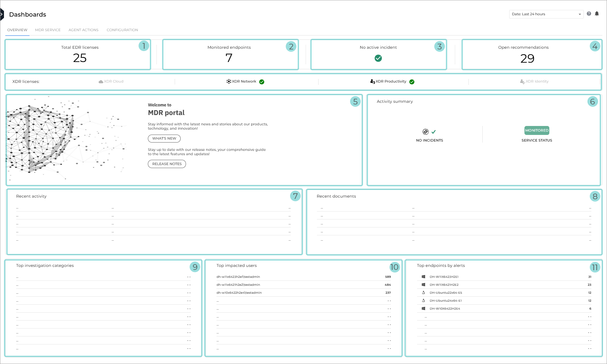Open the CONFIGURATION tab
Viewport: 607px width, 364px height.
click(x=122, y=30)
